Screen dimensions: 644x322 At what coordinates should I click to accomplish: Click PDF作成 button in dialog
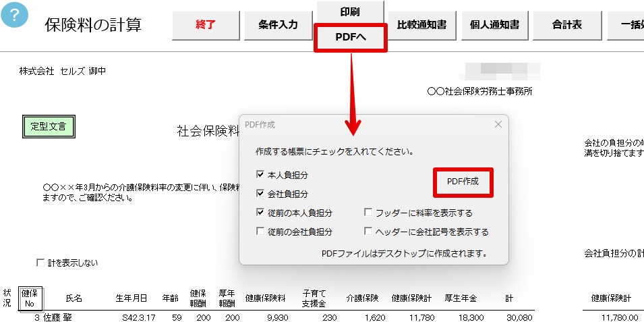(463, 182)
